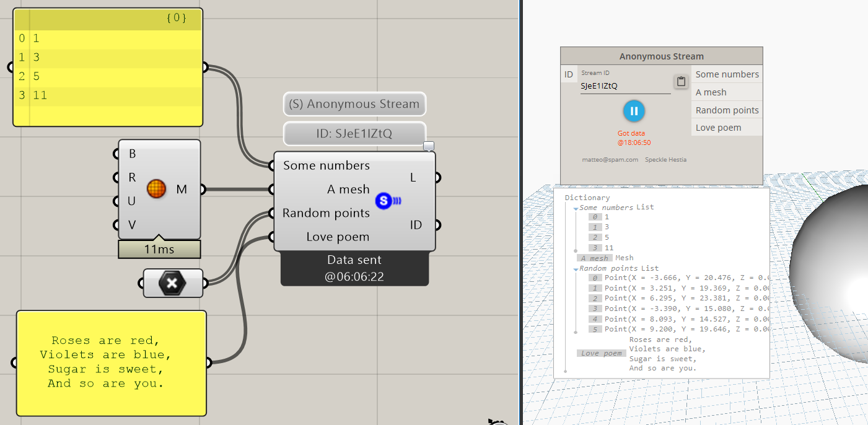Click "Violets are blue," in the yellow poem panel
The height and width of the screenshot is (425, 868).
click(105, 354)
